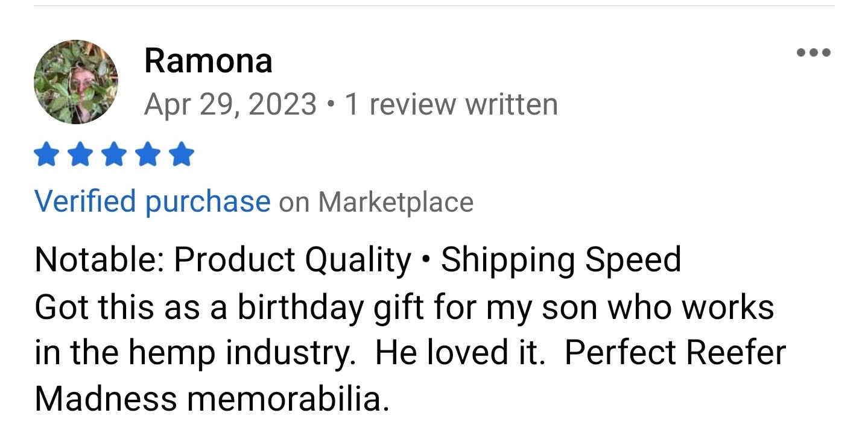
Task: Click the first blue rating star
Action: pos(47,155)
